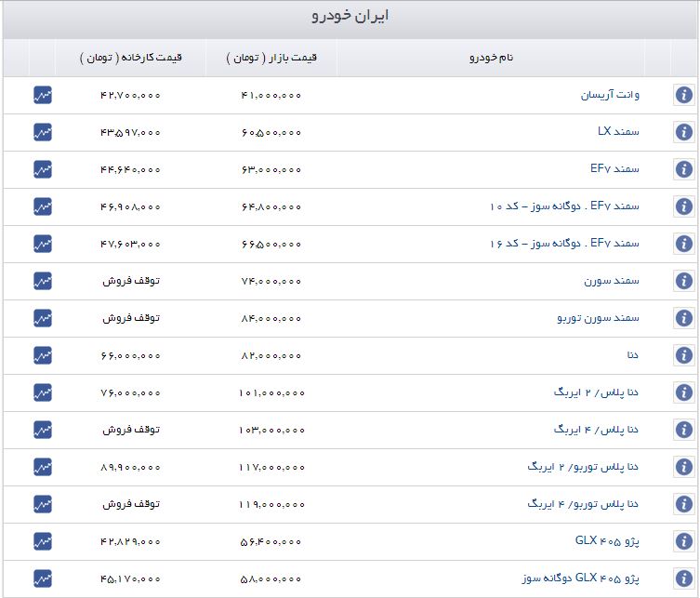Select factory price 42,829,000 cell
Screen dimensions: 700x598
(x=130, y=541)
